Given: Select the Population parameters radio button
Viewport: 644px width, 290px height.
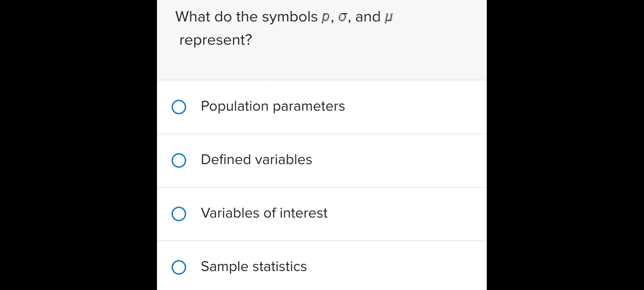Looking at the screenshot, I should (179, 107).
